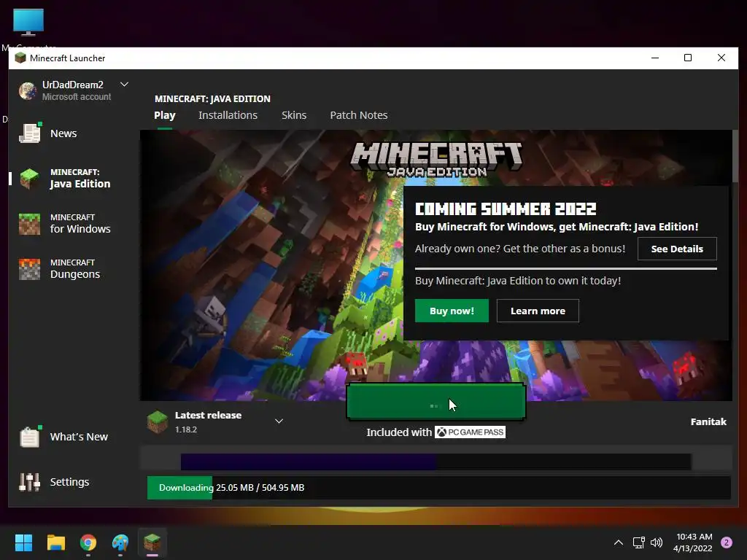Open the network status tray icon
The width and height of the screenshot is (747, 560).
pyautogui.click(x=638, y=542)
